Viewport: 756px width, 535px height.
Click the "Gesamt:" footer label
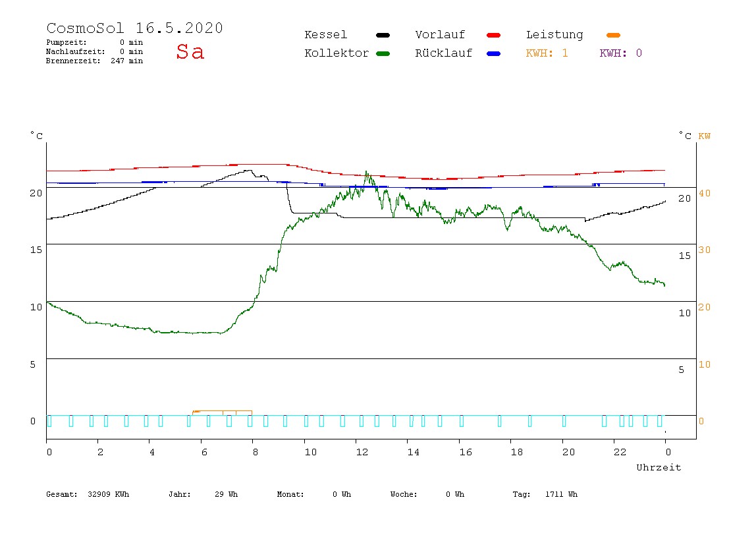point(62,494)
